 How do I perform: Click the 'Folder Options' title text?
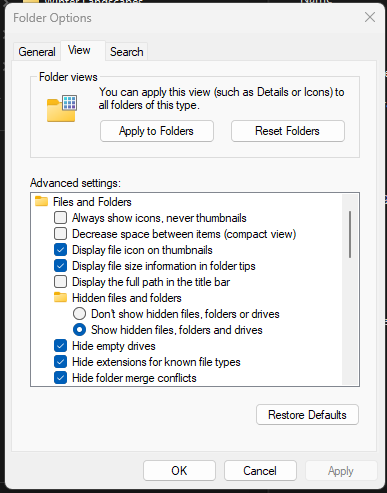click(52, 18)
